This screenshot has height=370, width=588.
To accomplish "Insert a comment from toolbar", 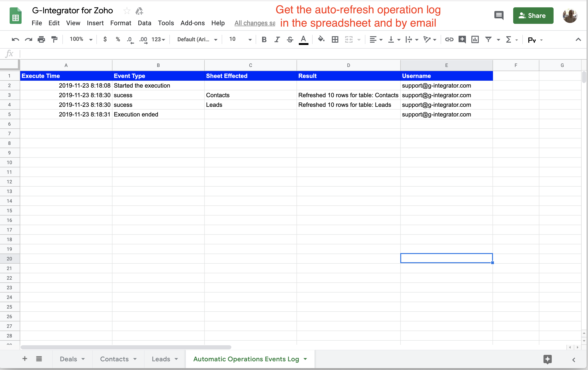I will click(462, 39).
